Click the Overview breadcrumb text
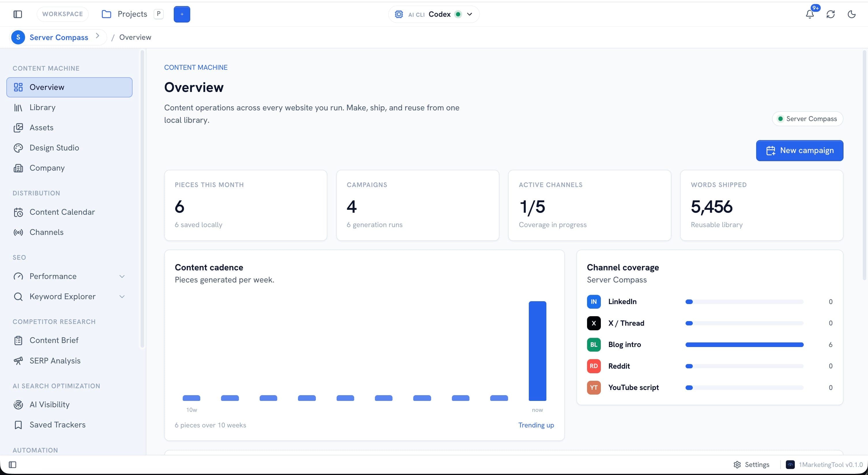868x475 pixels. (135, 37)
